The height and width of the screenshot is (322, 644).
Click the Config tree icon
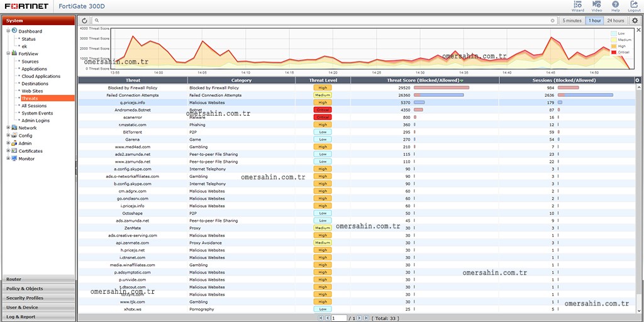click(14, 135)
